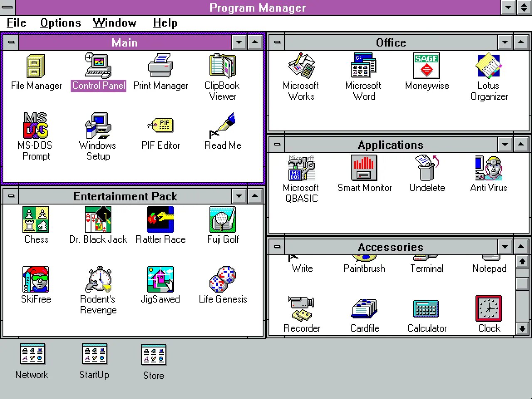Open Life Genesis icon
532x399 pixels.
pyautogui.click(x=222, y=279)
